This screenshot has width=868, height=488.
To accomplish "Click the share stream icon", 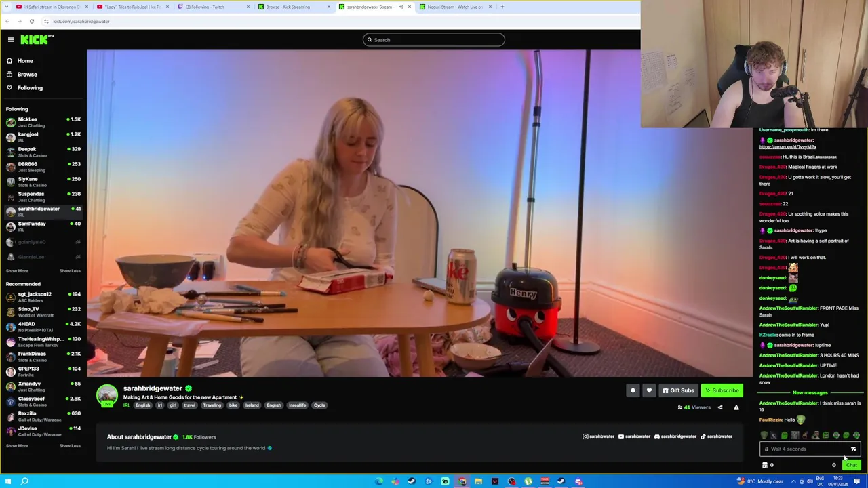I will (720, 408).
